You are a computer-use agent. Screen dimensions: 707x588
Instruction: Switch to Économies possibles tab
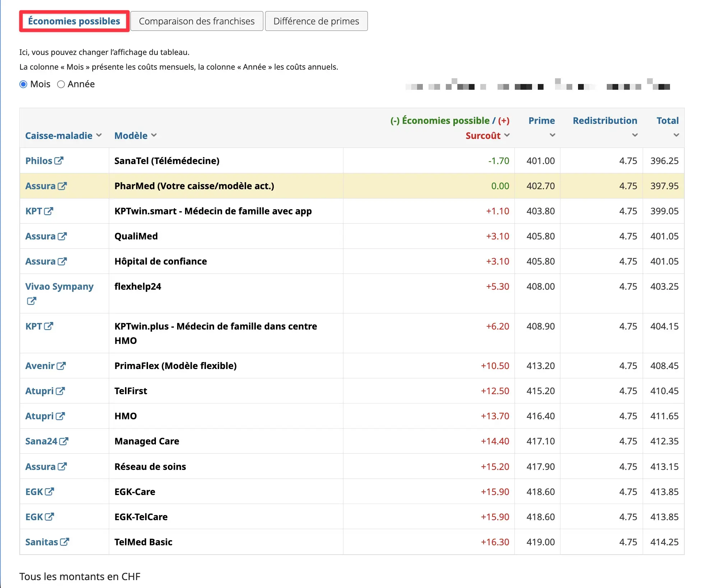click(x=74, y=21)
